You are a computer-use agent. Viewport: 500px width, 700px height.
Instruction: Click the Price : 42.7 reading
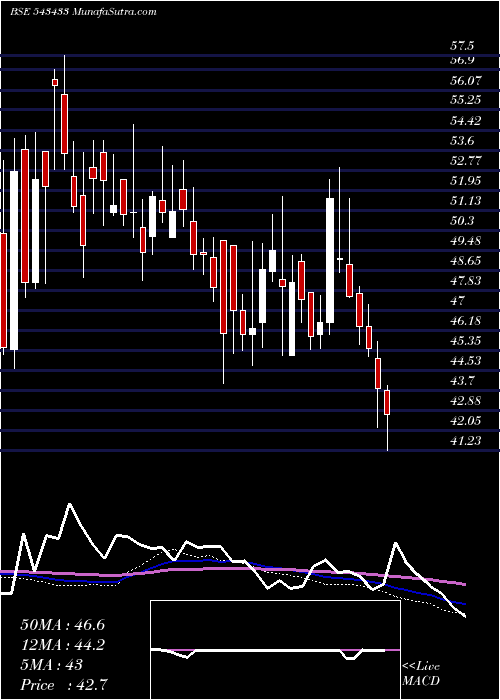click(x=64, y=685)
